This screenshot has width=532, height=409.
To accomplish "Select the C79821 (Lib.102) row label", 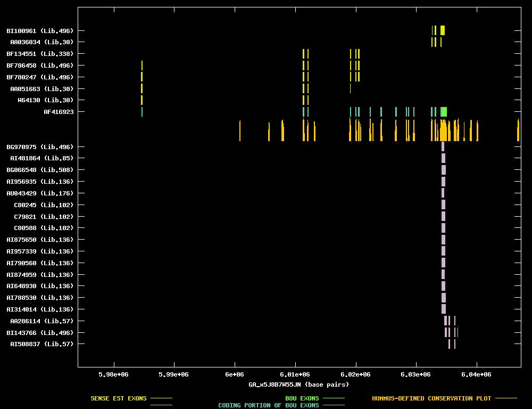I will 44,217.
